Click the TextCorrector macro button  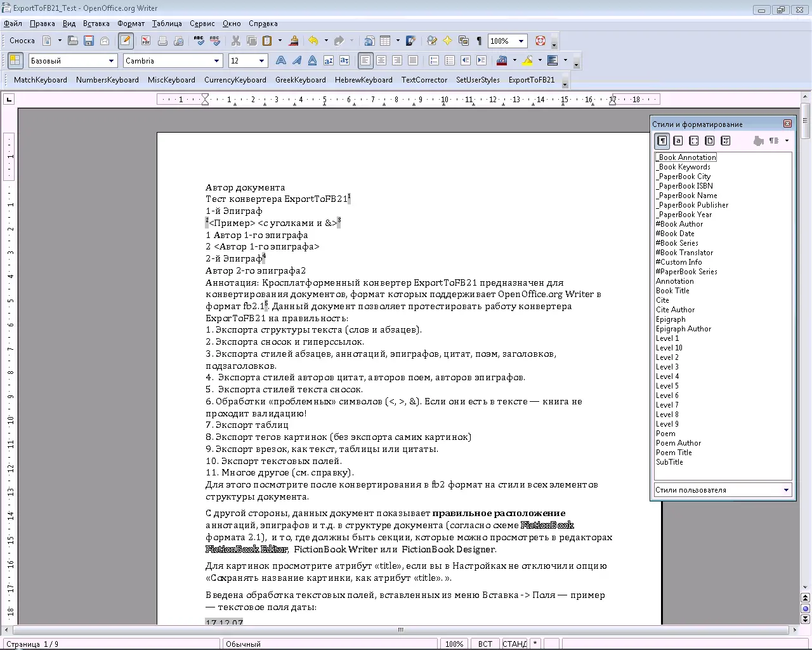424,80
